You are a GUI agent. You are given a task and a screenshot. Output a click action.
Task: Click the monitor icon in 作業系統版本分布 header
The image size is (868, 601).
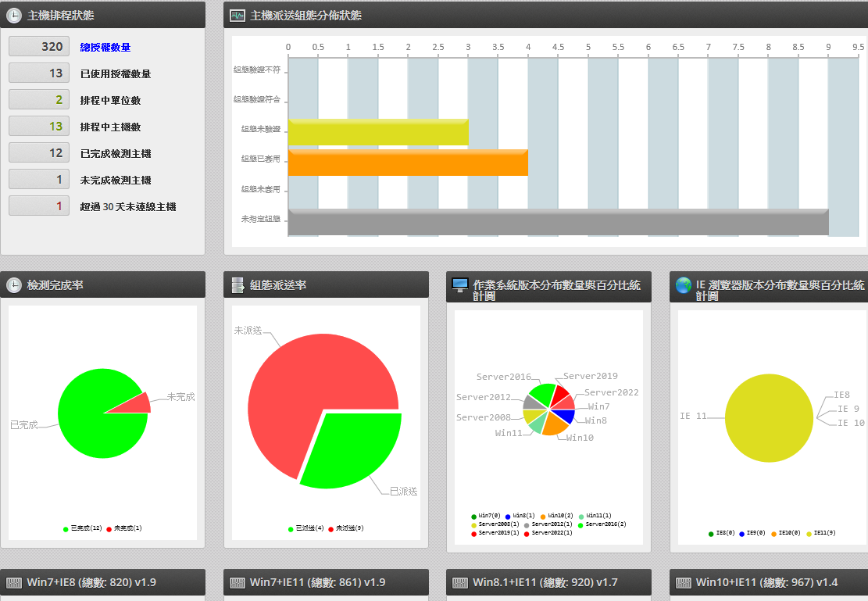click(x=460, y=285)
